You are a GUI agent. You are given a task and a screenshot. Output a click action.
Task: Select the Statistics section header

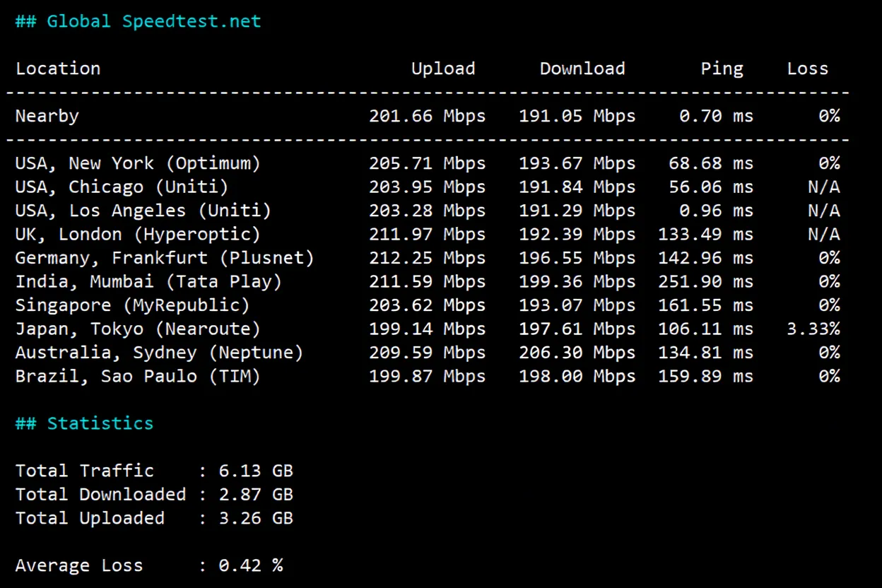click(x=85, y=423)
